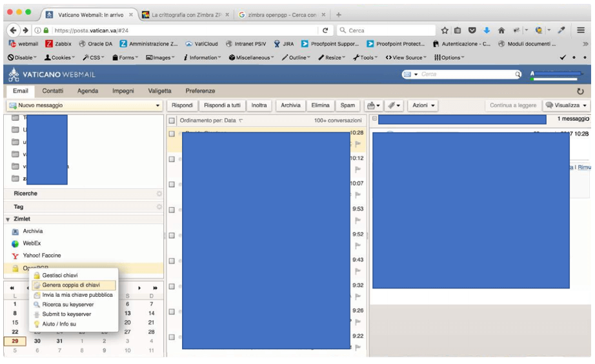Viewport: 595px width, 364px height.
Task: Switch to the Preferenze tab
Action: pos(200,91)
